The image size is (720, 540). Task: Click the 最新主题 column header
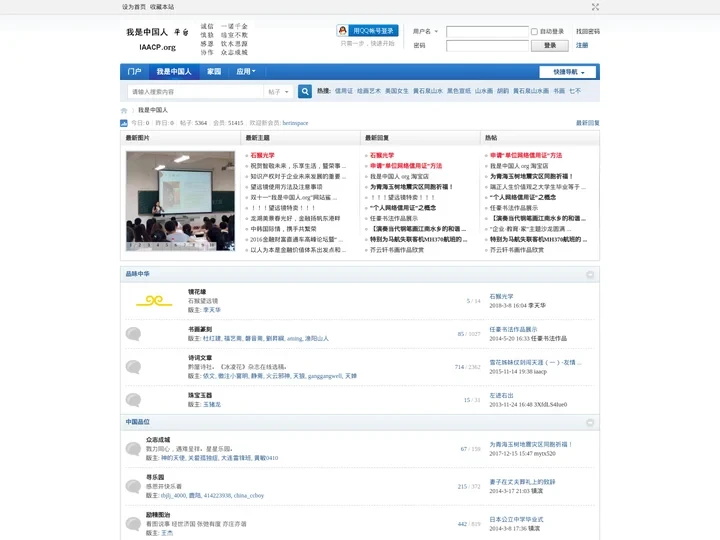point(258,138)
